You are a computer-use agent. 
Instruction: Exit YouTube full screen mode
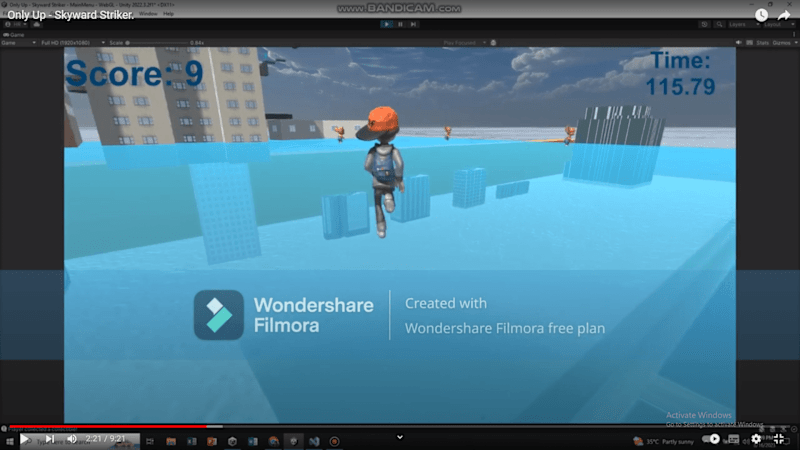tap(779, 439)
